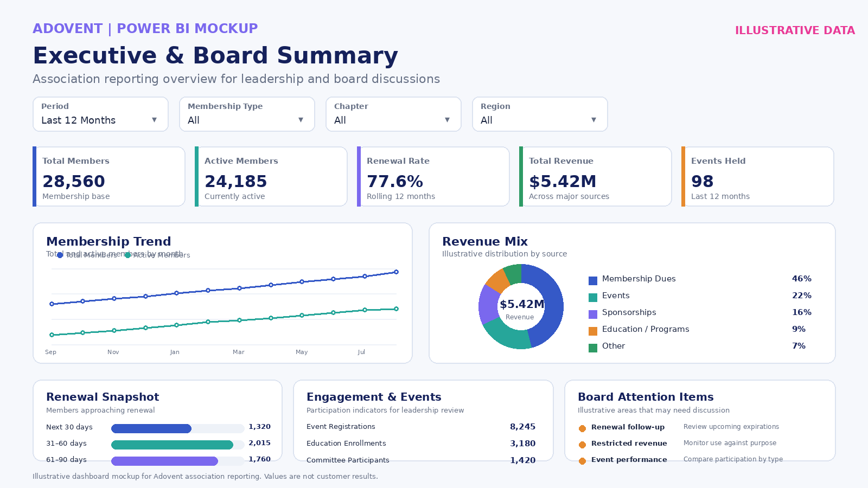Click the Education / Programs 9% value
Image resolution: width=868 pixels, height=488 pixels.
[x=799, y=329]
